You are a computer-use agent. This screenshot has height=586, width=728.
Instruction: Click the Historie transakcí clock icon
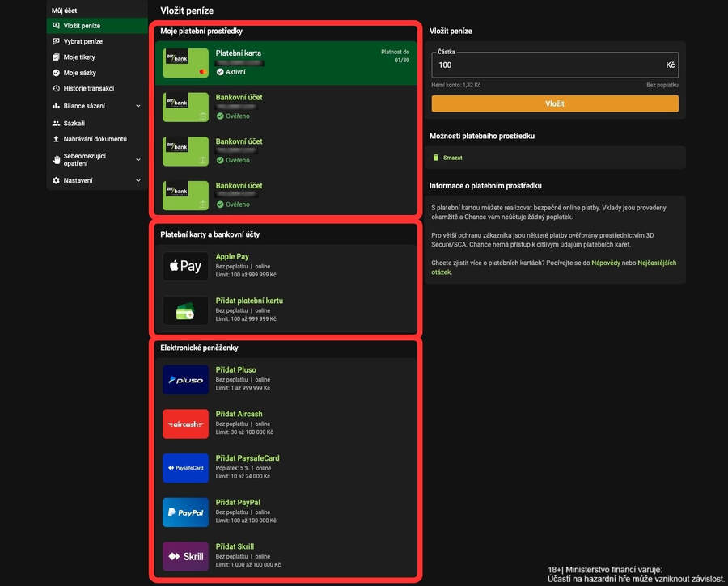pos(56,88)
